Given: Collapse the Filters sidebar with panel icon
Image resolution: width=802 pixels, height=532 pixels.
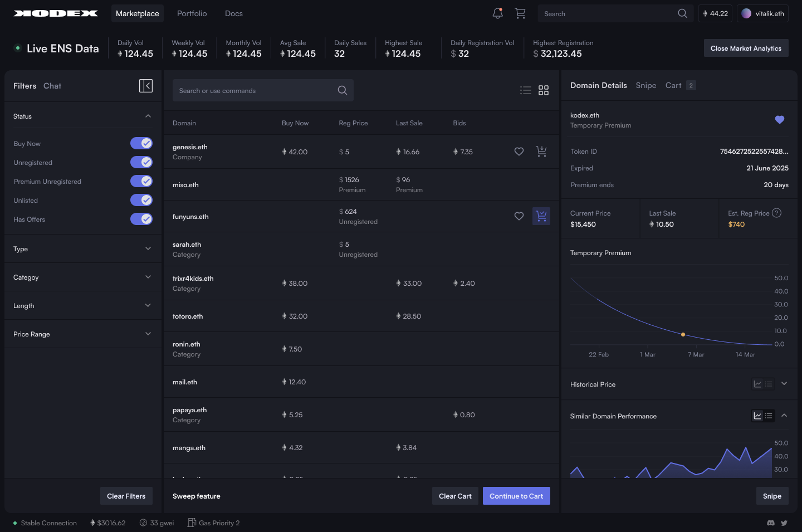Looking at the screenshot, I should [x=146, y=85].
